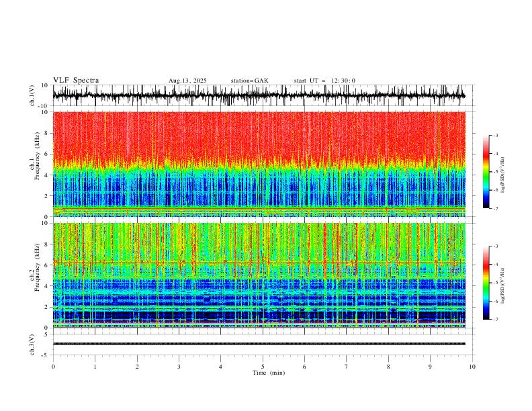The image size is (532, 411).
Task: Click the 'VLF Spectra' title text
Action: [x=76, y=81]
